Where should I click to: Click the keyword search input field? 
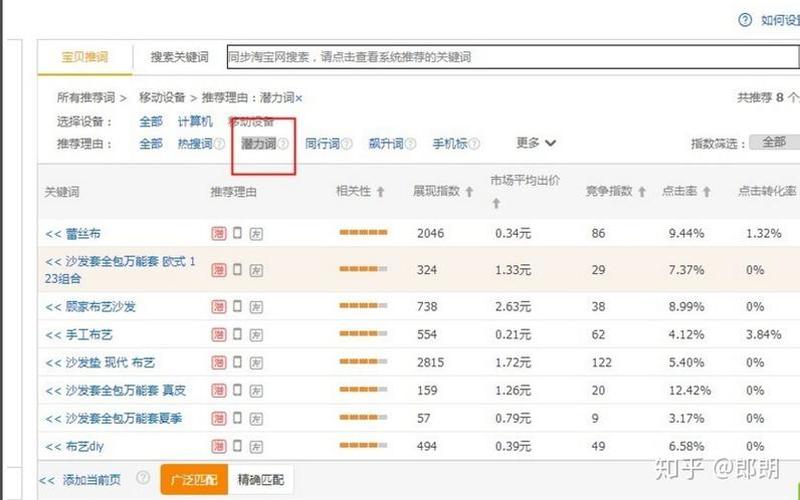point(513,57)
